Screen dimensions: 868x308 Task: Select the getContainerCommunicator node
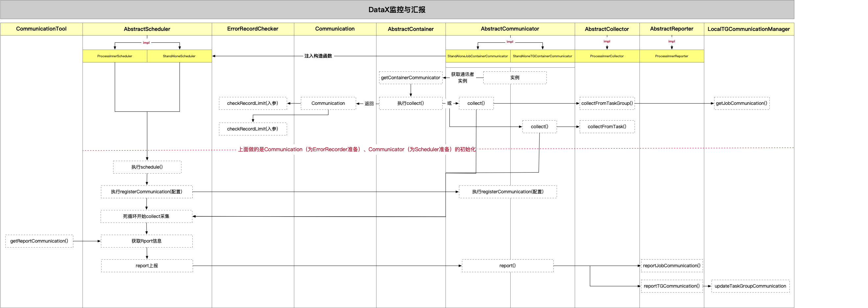pyautogui.click(x=410, y=78)
